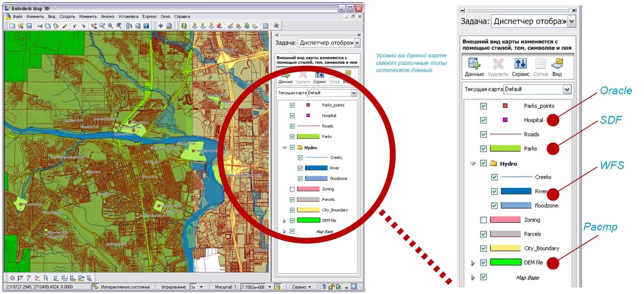This screenshot has height=294, width=644.
Task: Click the red circle icon in bottom drawing toolbar
Action: (12, 277)
